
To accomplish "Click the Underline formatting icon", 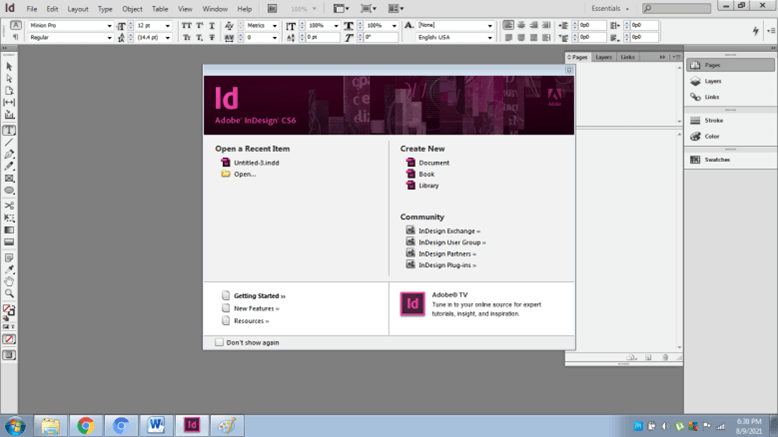I will [212, 25].
